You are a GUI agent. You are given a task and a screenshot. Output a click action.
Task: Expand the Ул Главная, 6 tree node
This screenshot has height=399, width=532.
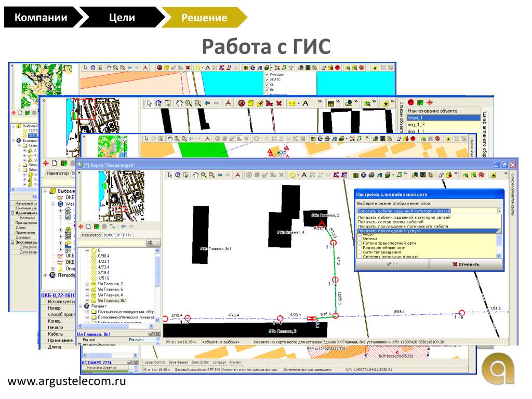(x=87, y=289)
